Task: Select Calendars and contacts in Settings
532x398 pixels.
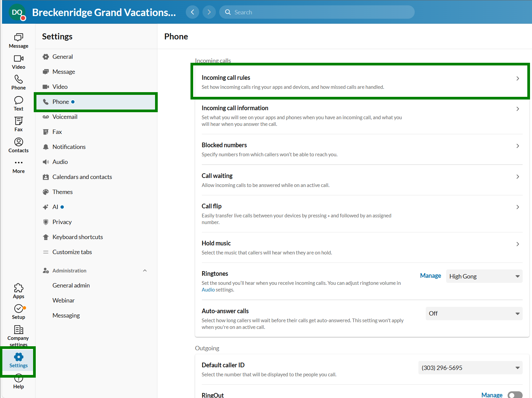Action: click(96, 177)
